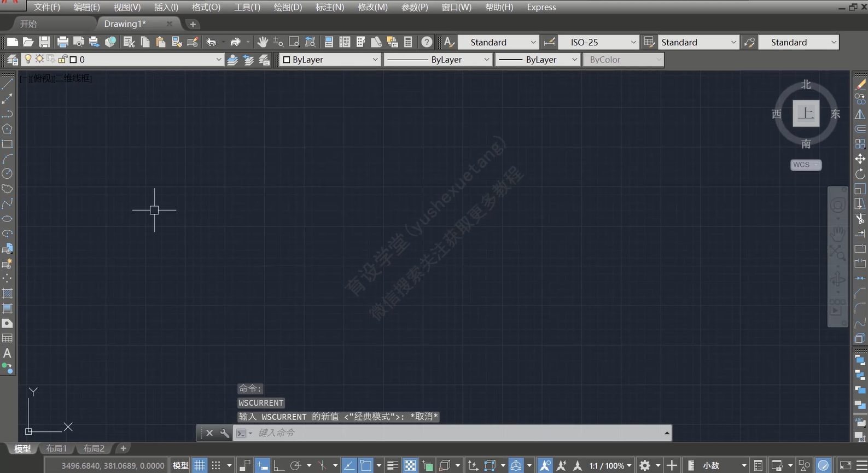Screen dimensions: 868x473
Task: Click the coordinates readout in status bar
Action: point(113,465)
